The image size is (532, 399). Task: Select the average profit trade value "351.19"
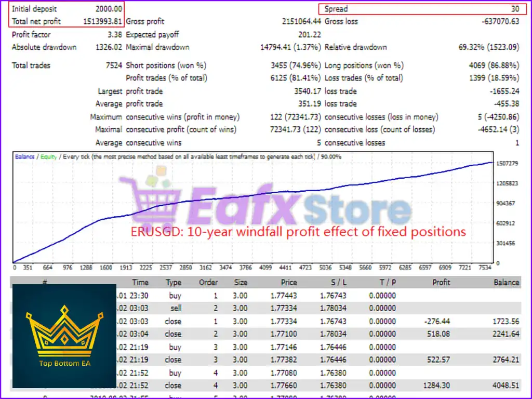coord(310,104)
